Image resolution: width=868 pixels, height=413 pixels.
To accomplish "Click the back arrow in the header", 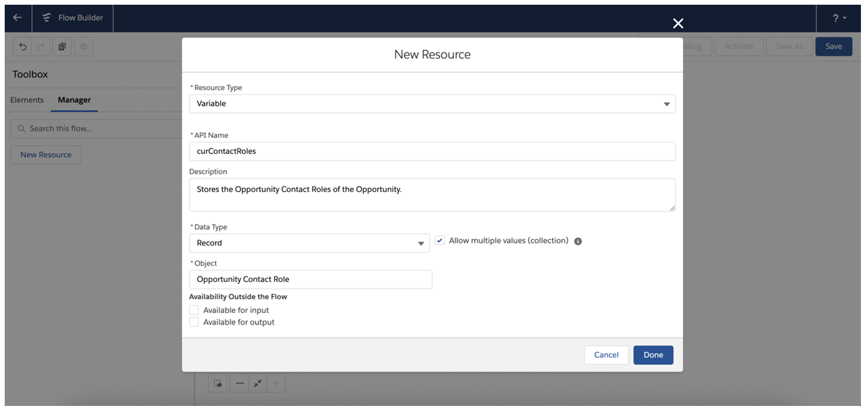I will [x=18, y=18].
